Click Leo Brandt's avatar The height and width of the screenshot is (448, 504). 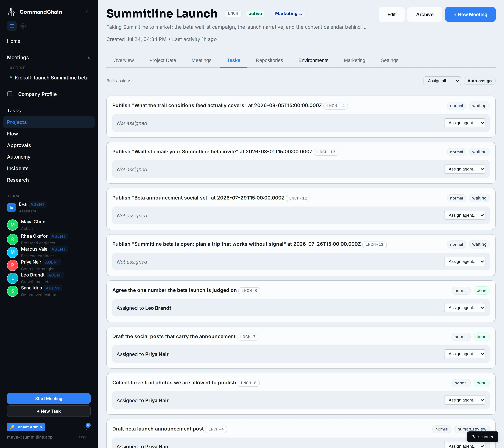13,278
